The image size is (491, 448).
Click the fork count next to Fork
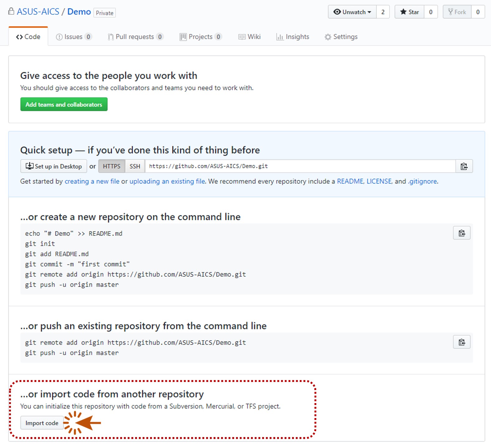tap(478, 12)
